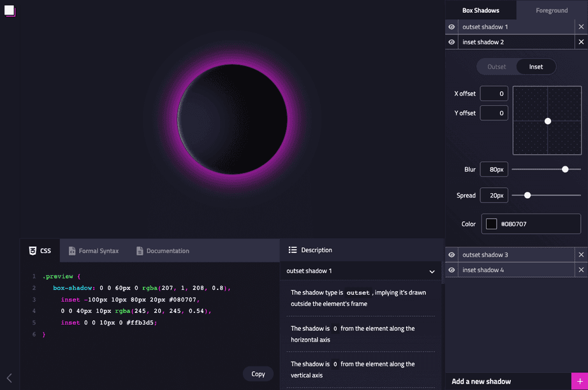Copy the CSS code

click(x=258, y=374)
